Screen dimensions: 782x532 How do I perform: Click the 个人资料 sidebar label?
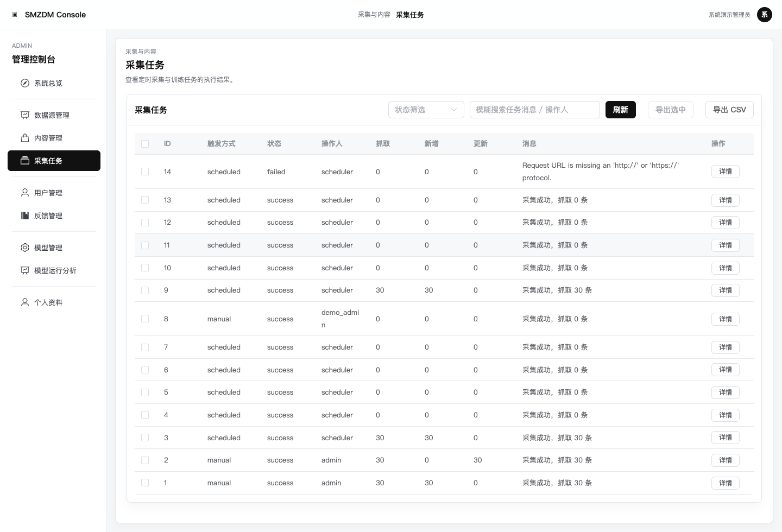coord(48,302)
